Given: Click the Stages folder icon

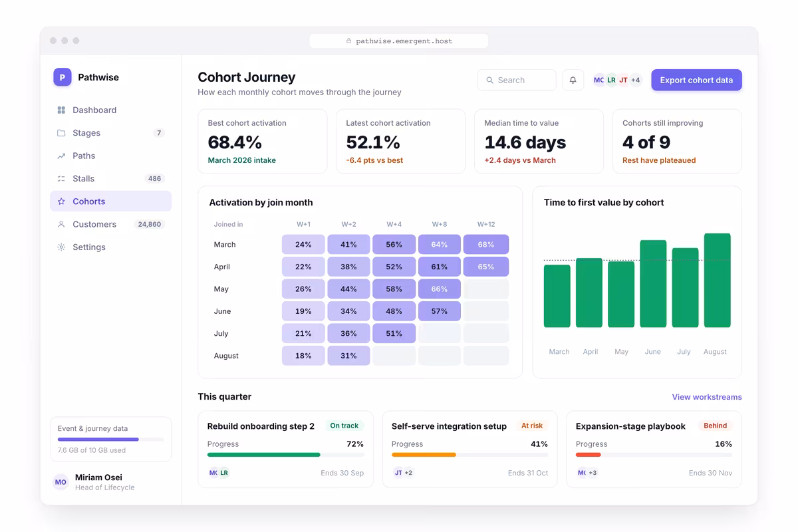Looking at the screenshot, I should 61,133.
